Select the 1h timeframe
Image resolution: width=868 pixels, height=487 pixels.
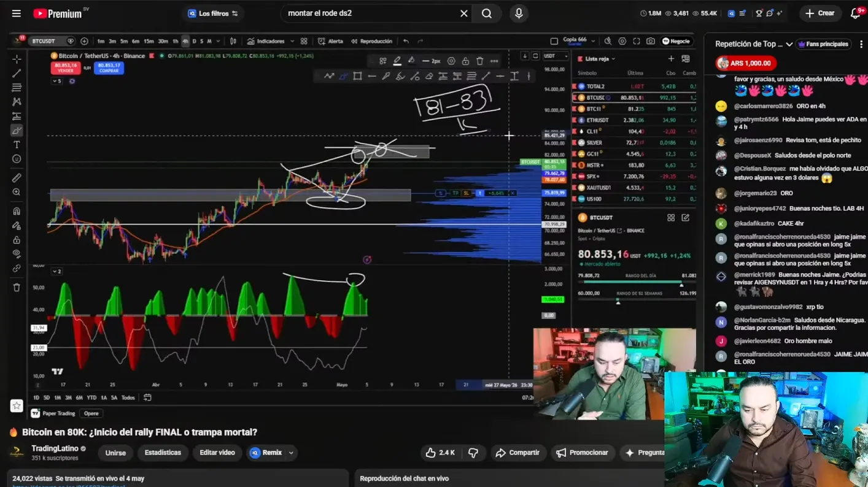176,41
